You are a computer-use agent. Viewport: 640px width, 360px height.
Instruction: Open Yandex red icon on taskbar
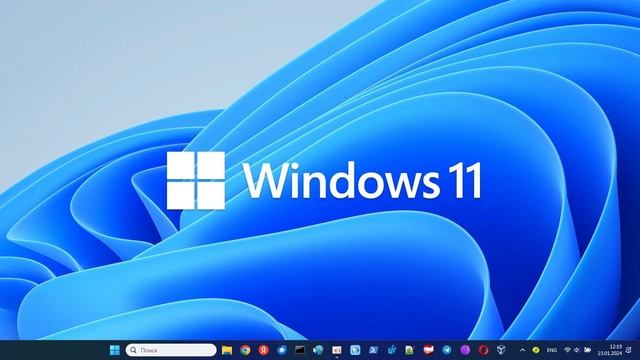tap(264, 350)
